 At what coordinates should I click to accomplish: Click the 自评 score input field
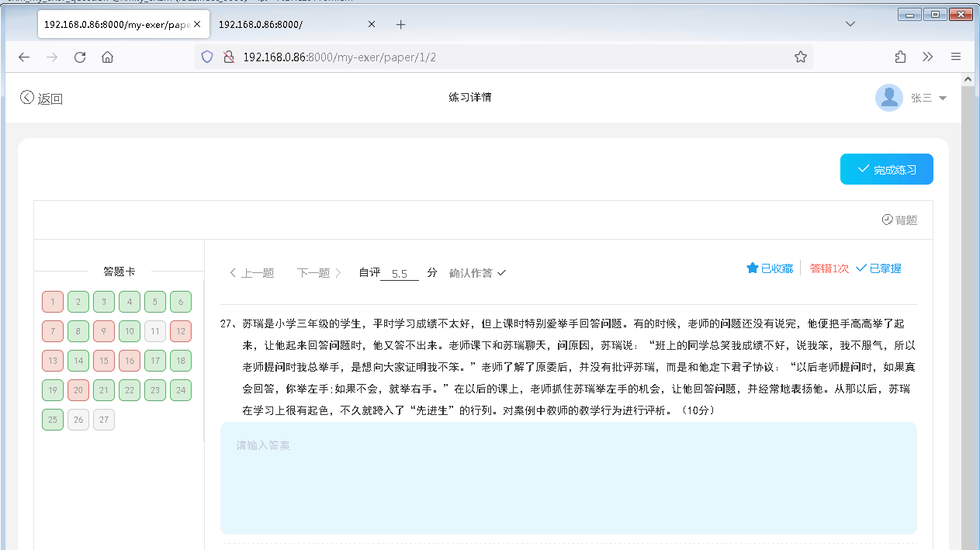399,273
